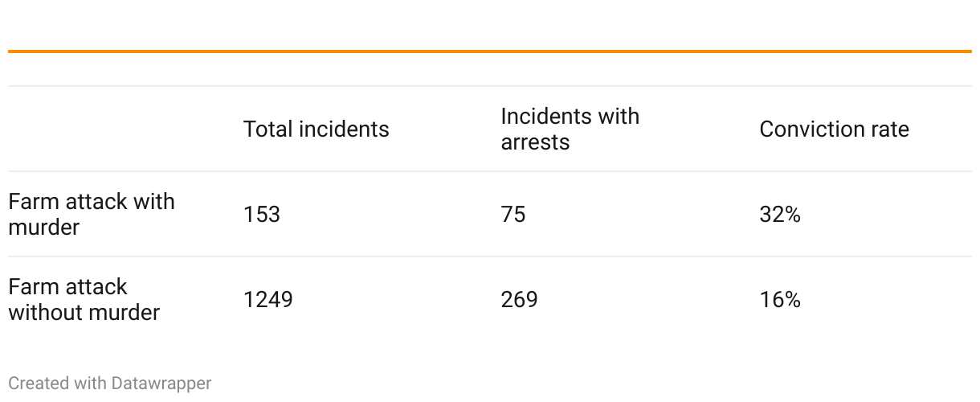Select the Farm attack without murder row label

[x=84, y=299]
